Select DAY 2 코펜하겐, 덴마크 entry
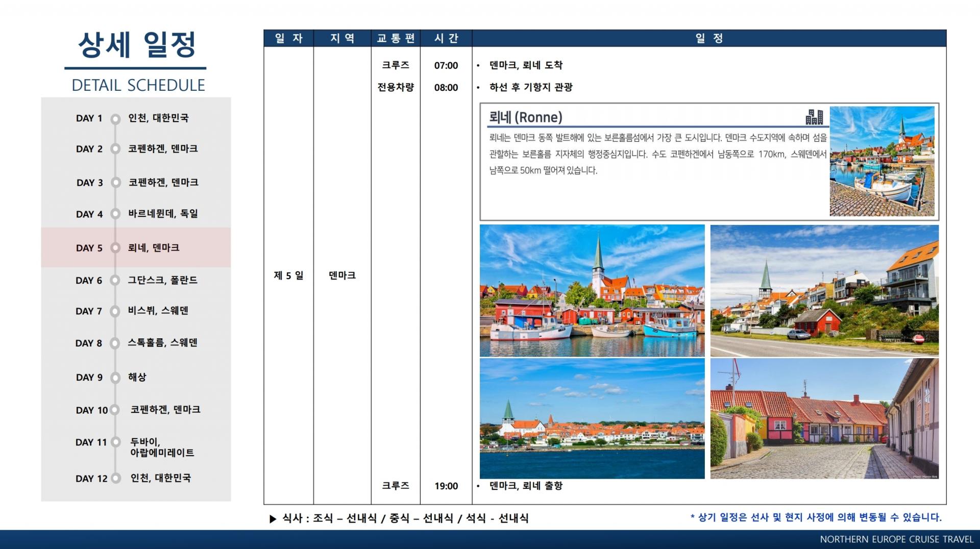The height and width of the screenshot is (549, 980). click(137, 149)
